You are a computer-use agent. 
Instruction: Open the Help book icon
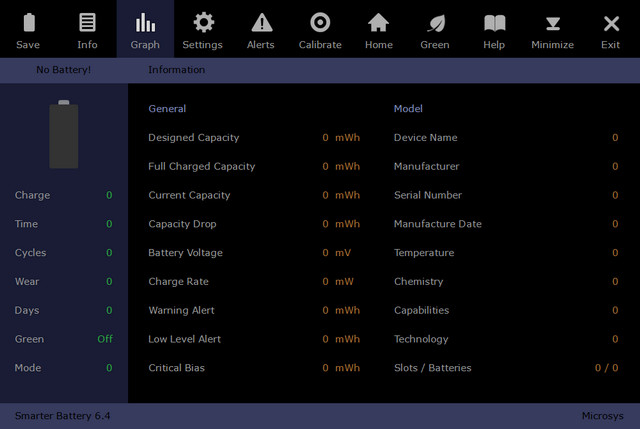click(x=494, y=23)
